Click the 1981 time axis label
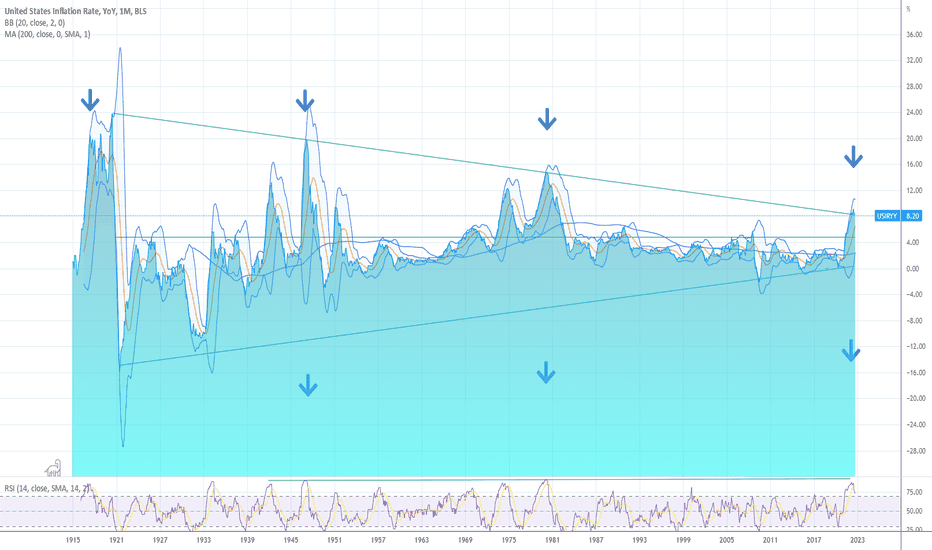932x550 pixels. 552,540
